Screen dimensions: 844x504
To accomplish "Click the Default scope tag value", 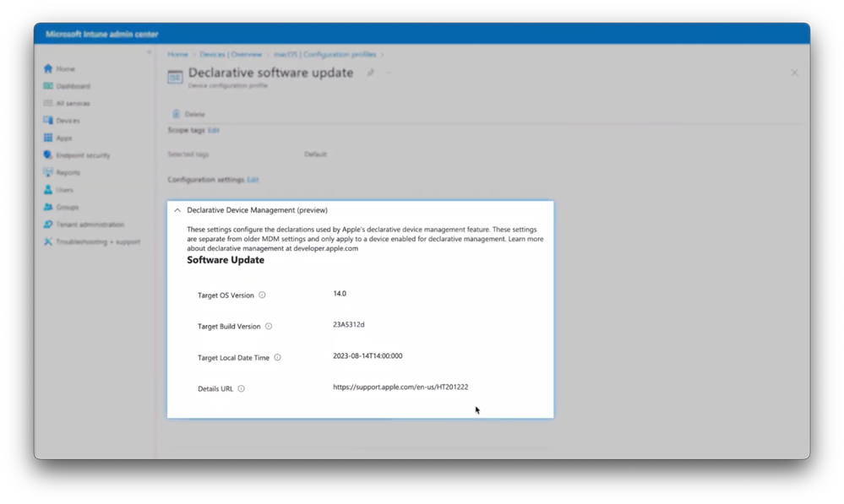I will (315, 154).
